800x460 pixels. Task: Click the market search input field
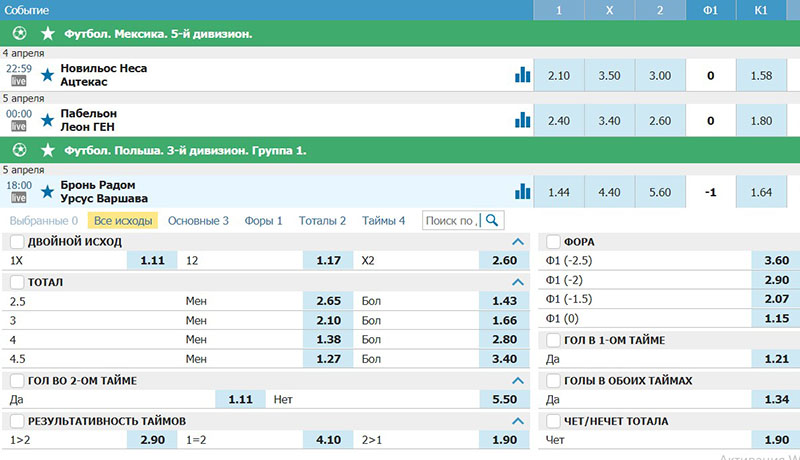tap(451, 220)
